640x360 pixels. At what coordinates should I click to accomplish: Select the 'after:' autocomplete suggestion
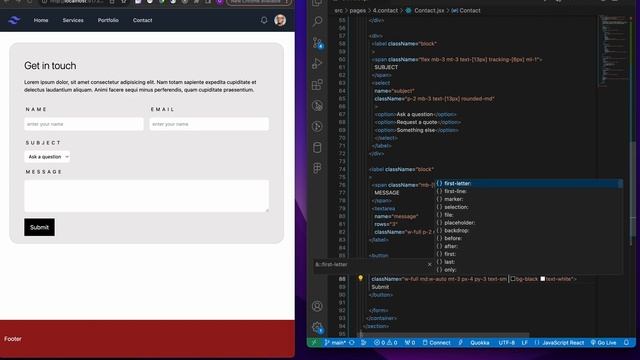tap(529, 246)
